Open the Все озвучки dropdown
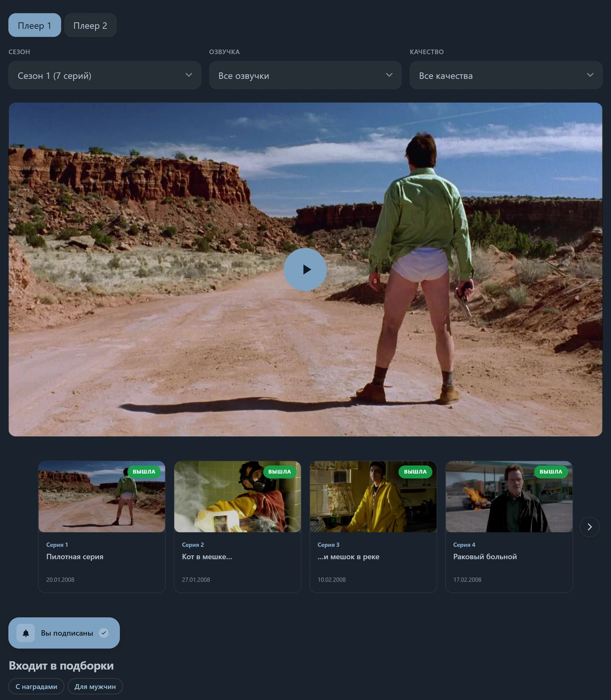 [x=305, y=75]
